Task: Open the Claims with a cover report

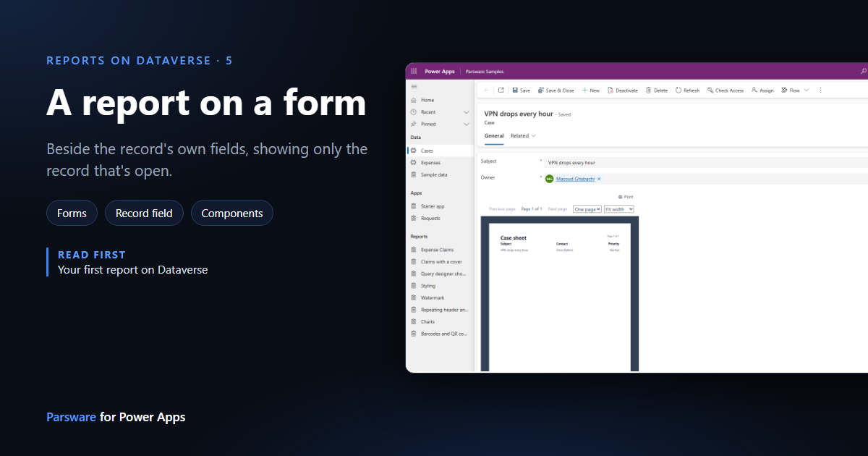Action: tap(440, 262)
